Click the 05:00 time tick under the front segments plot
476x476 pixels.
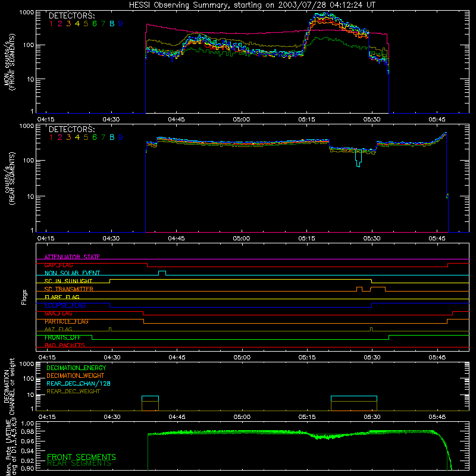[x=242, y=120]
